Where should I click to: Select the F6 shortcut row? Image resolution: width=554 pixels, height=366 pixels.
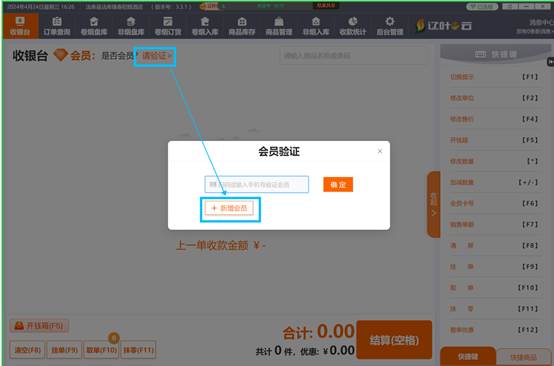pyautogui.click(x=494, y=203)
